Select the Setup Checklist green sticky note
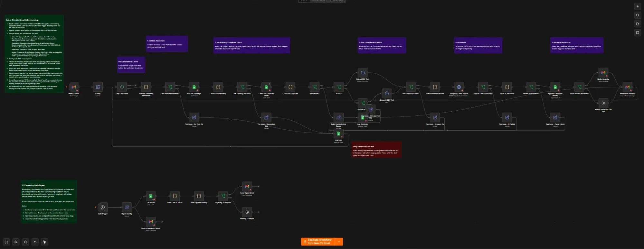644x249 pixels. (x=34, y=54)
